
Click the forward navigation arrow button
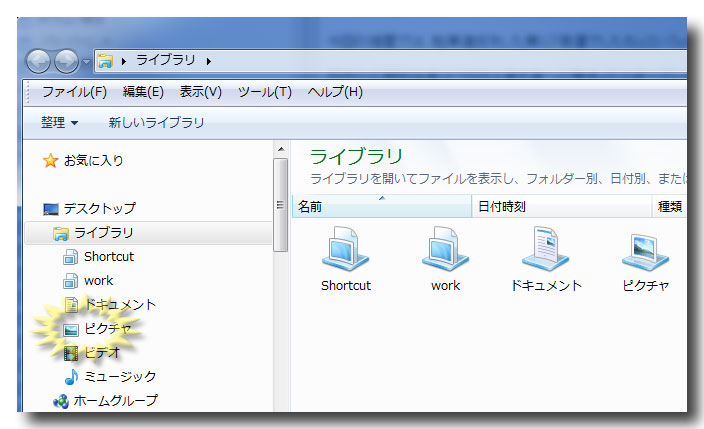(67, 61)
